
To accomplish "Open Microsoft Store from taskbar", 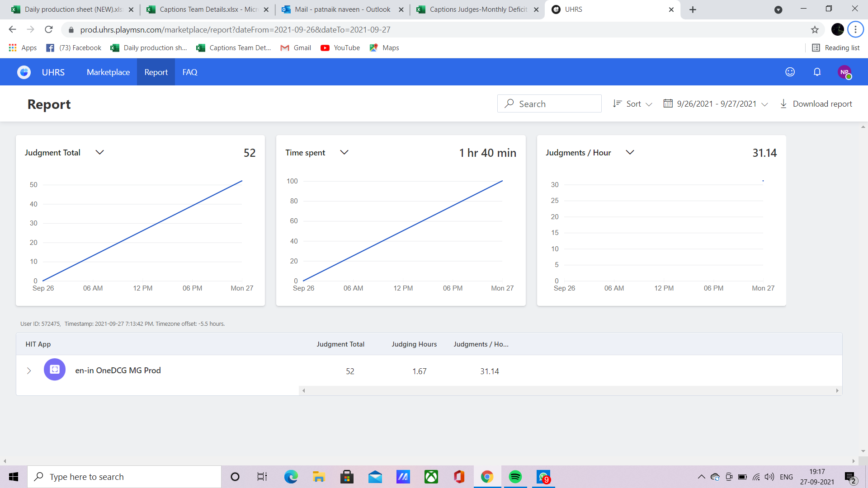I will [347, 477].
